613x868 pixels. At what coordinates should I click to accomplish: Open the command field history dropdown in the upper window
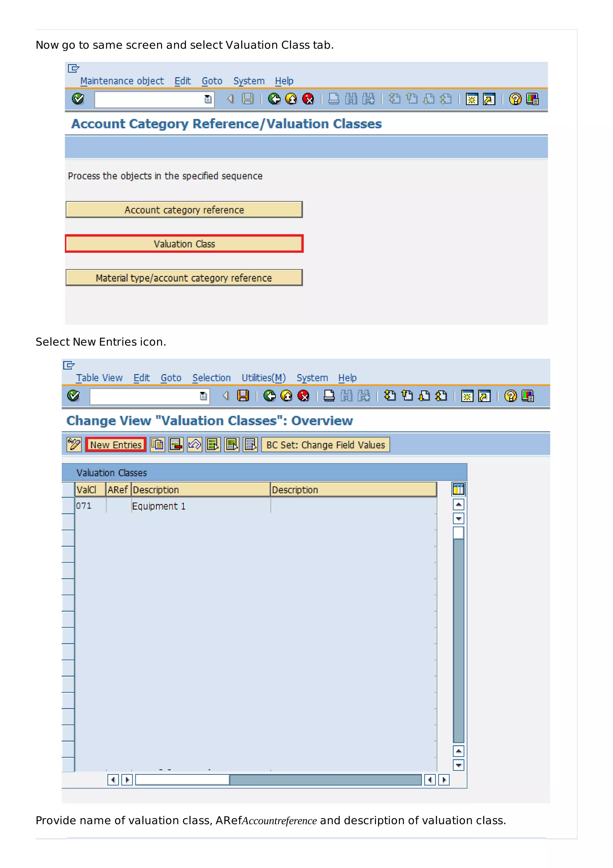208,99
